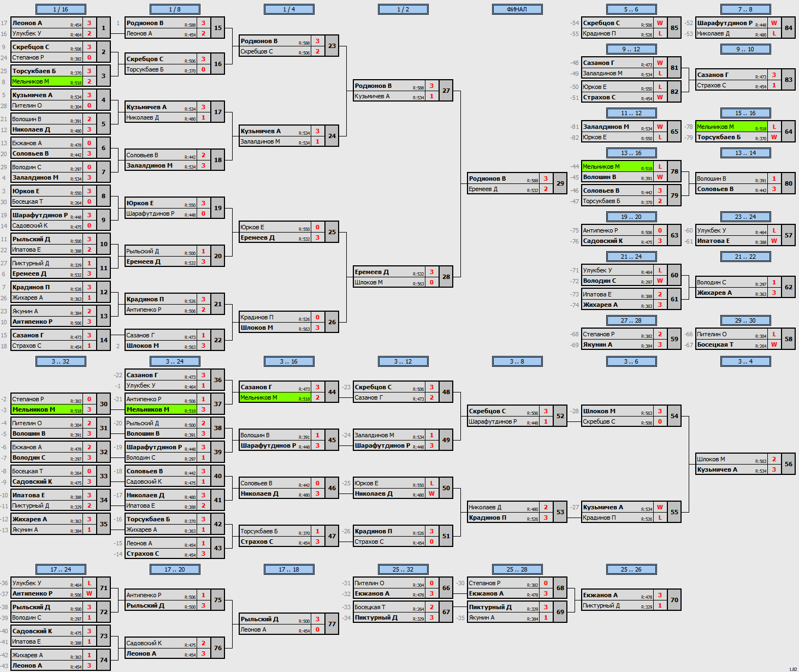Viewport: 799px width, 672px height.
Task: Click match number box 29 of the final
Action: click(560, 183)
